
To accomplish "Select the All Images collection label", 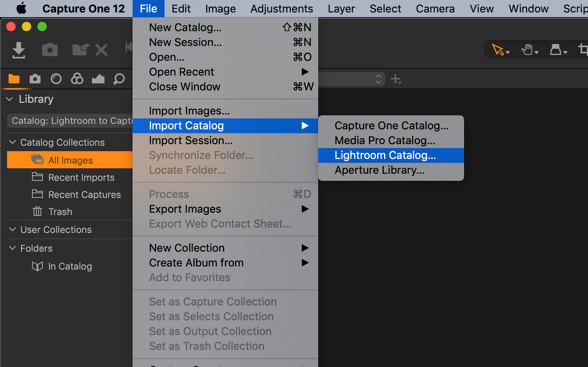I will point(71,160).
